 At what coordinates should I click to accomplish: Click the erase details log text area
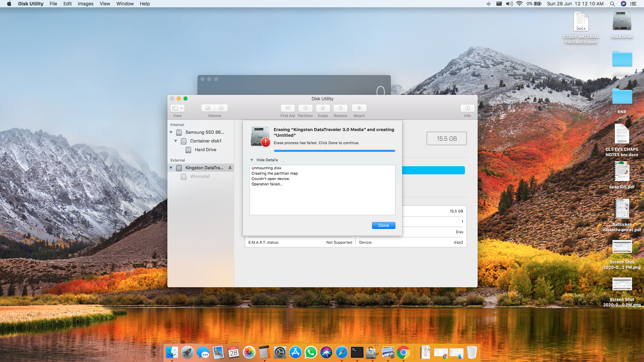coord(322,190)
